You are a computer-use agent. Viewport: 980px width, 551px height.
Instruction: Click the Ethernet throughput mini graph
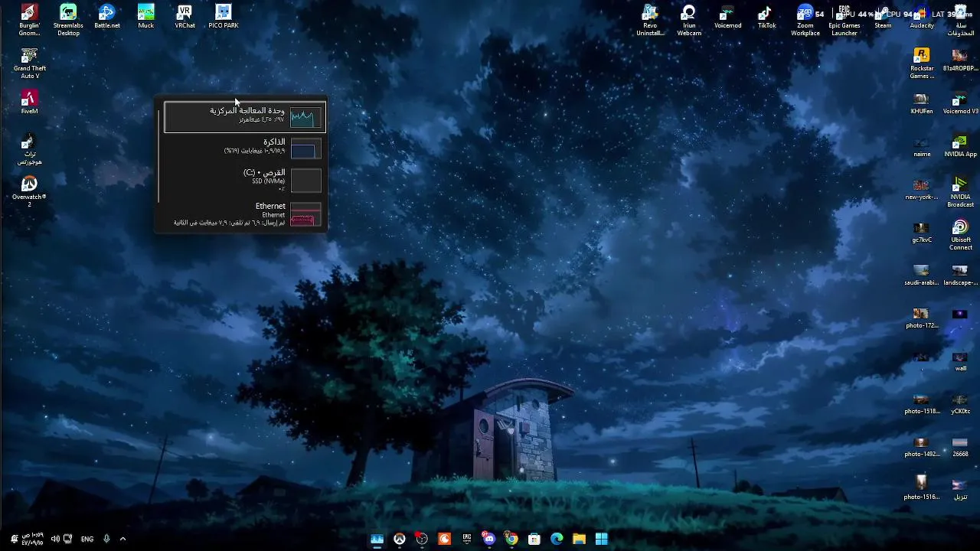click(x=305, y=216)
